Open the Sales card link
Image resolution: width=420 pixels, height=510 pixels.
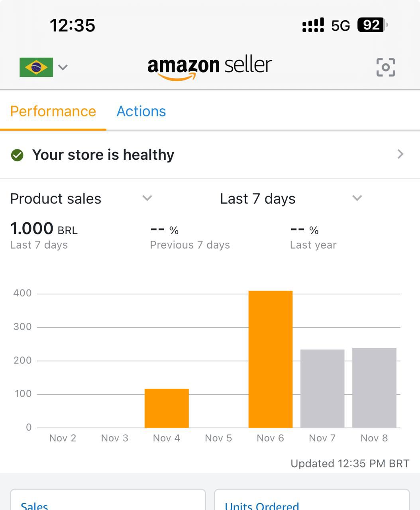pyautogui.click(x=34, y=506)
